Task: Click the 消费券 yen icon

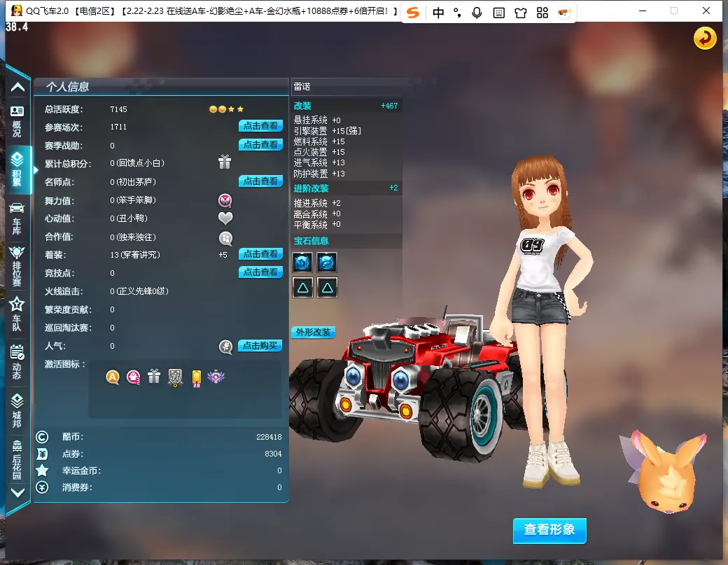Action: point(42,487)
